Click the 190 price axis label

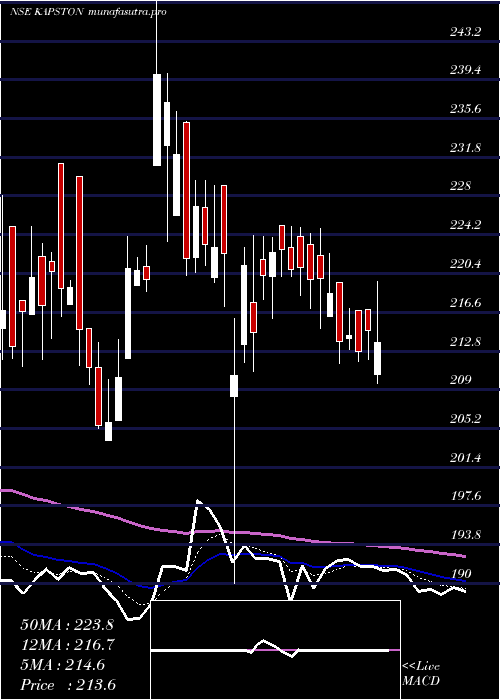(460, 573)
